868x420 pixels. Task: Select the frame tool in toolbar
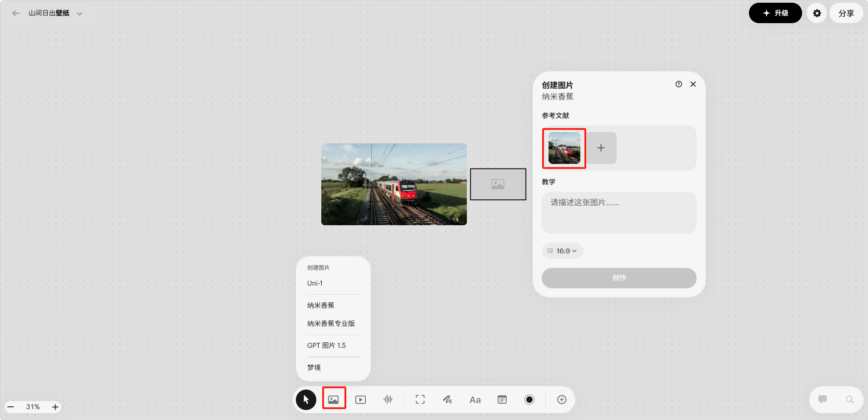click(x=420, y=400)
